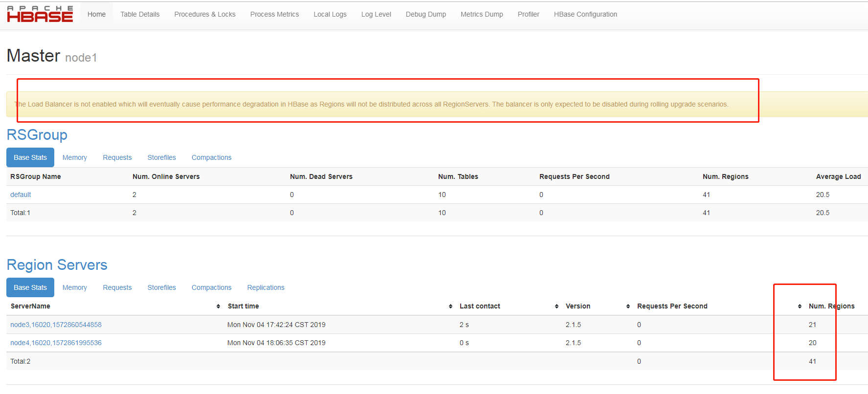The width and height of the screenshot is (868, 394).
Task: Click node3 start time Mon Nov 04 17:42:24
Action: (x=276, y=325)
